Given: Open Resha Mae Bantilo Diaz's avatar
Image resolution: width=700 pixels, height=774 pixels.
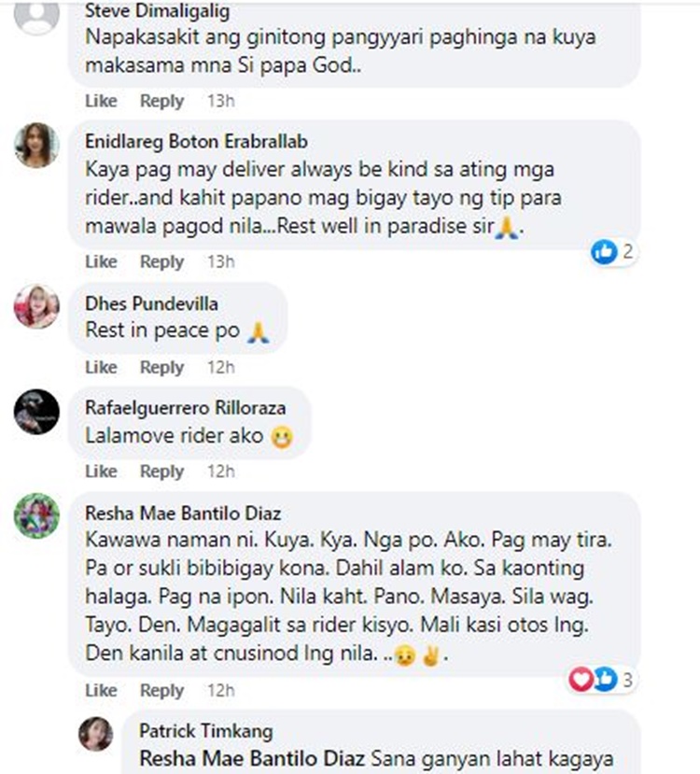Looking at the screenshot, I should coord(36,515).
